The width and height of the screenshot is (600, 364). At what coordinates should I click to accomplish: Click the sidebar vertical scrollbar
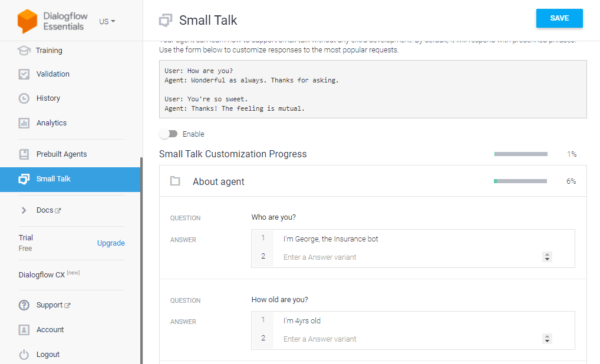[x=141, y=260]
